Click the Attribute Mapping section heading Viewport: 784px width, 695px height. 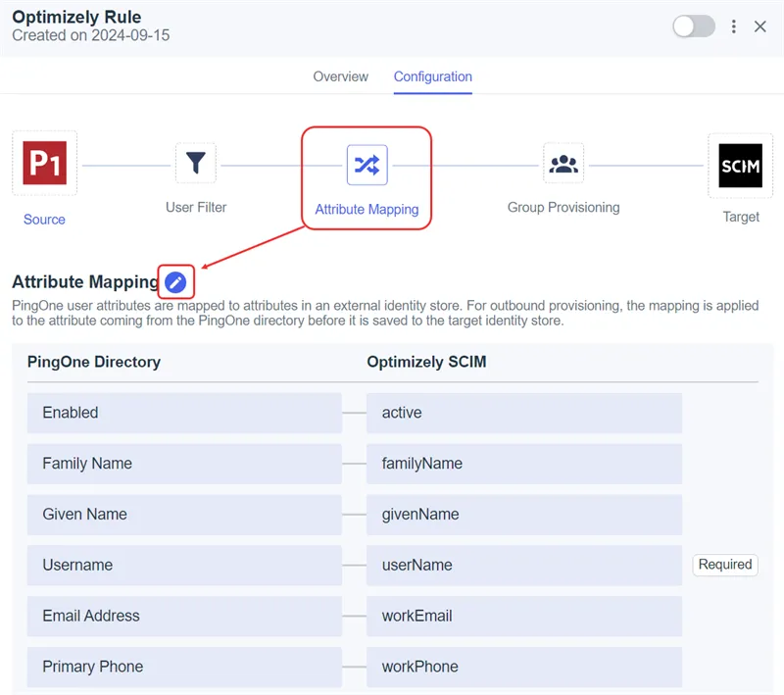(85, 282)
